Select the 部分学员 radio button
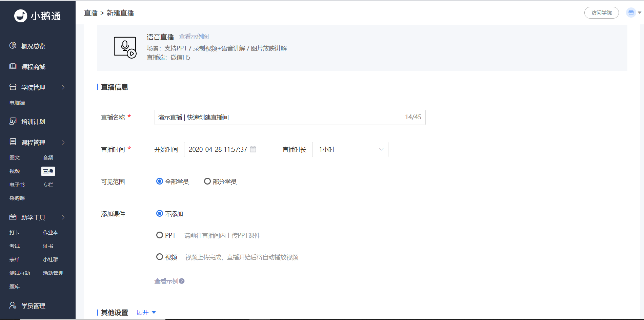The image size is (644, 320). [x=207, y=181]
